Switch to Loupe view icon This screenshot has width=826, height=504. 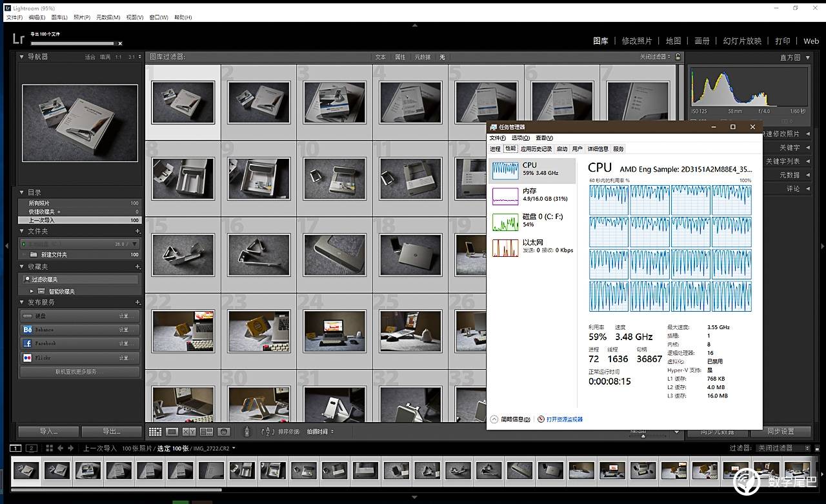click(x=172, y=432)
